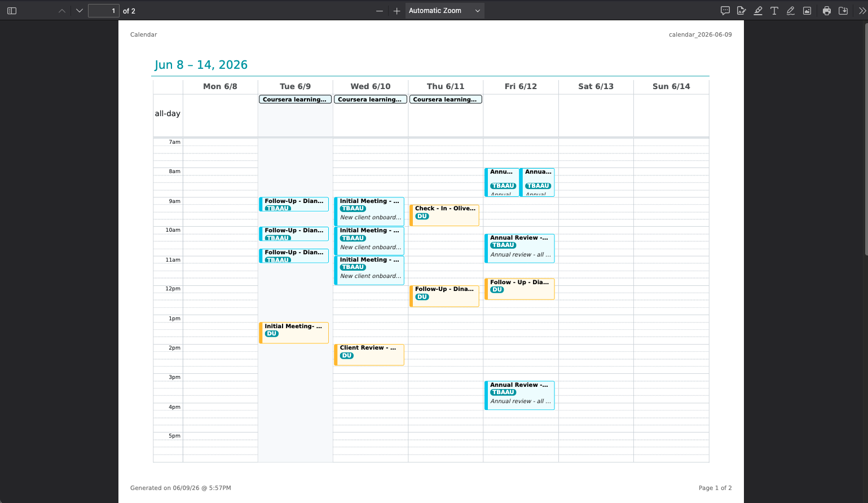Click Tuesday's Coursera learning all-day event
Screen dimensions: 868x503
[x=295, y=99]
